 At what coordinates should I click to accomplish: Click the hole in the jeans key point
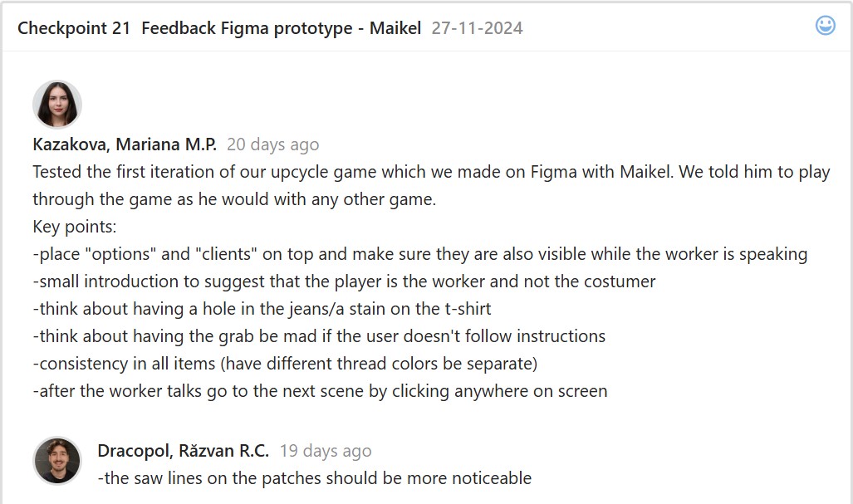[x=262, y=309]
